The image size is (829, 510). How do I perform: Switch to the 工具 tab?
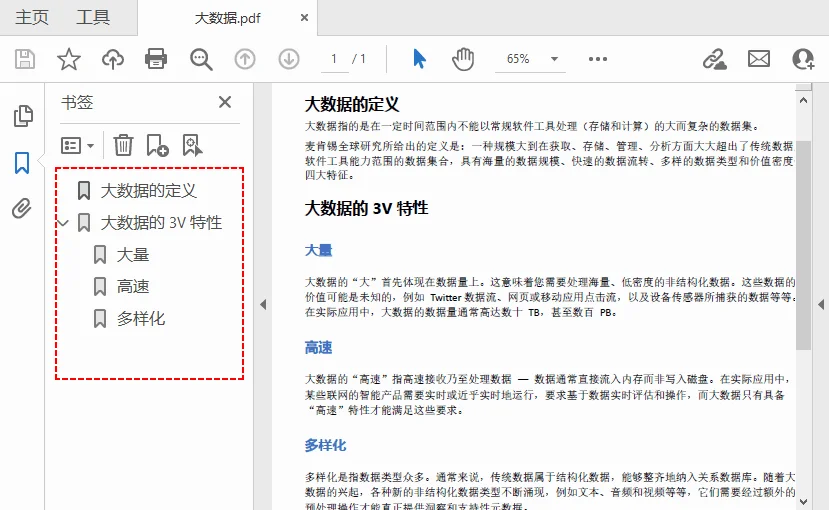click(x=93, y=17)
